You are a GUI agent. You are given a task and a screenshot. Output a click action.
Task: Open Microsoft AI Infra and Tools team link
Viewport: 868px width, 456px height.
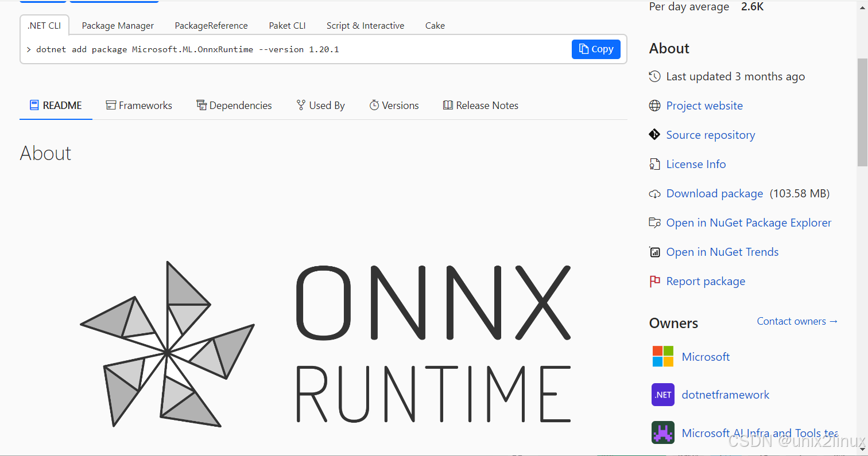(759, 433)
